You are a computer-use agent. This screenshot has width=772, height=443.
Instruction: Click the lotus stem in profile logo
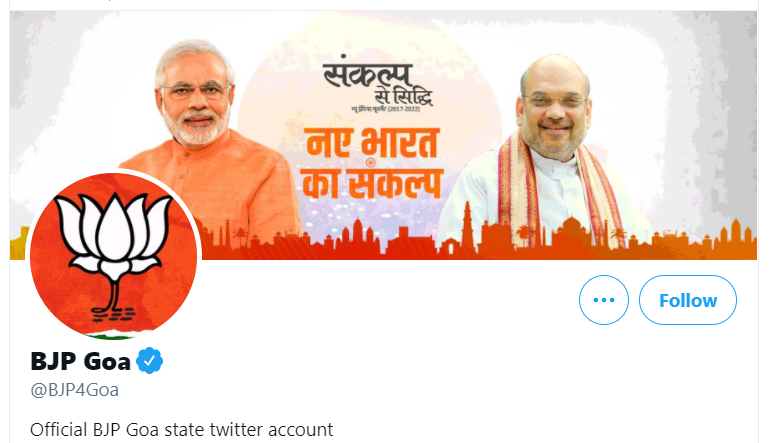[114, 295]
